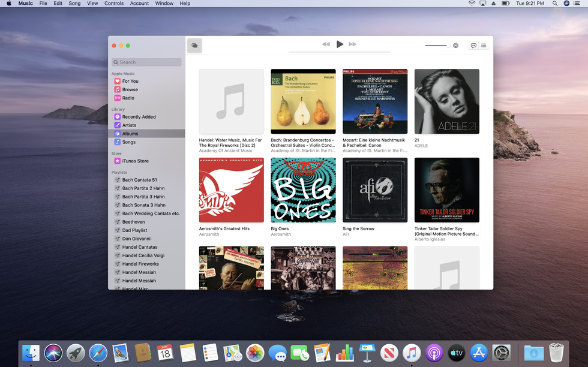The image size is (588, 367).
Task: Select Browse in Apple Music section
Action: click(x=130, y=89)
